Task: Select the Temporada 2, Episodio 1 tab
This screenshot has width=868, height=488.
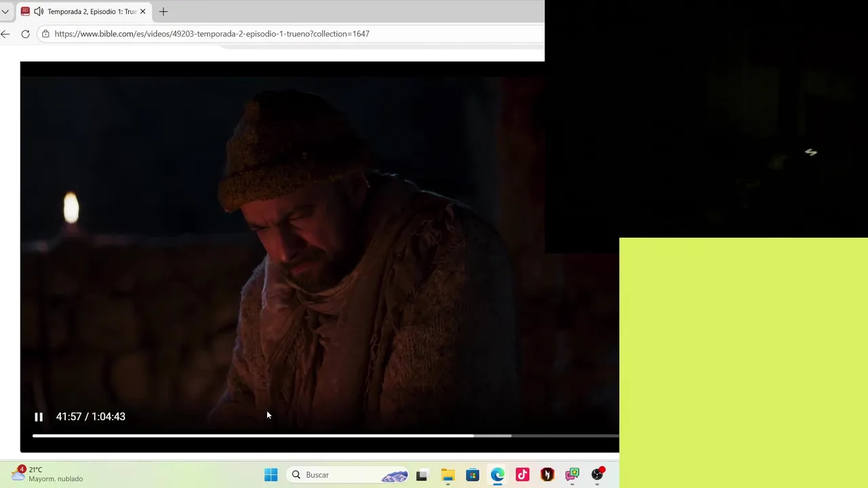Action: [83, 12]
